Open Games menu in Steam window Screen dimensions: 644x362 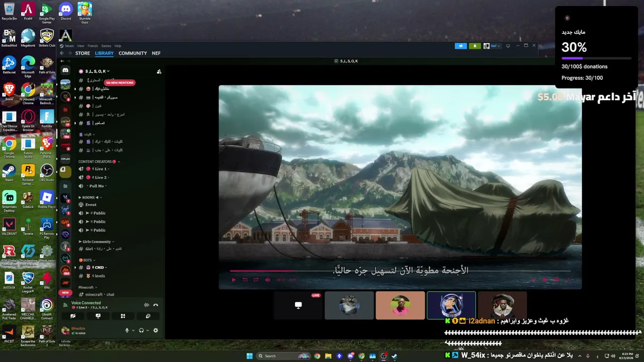pos(106,46)
